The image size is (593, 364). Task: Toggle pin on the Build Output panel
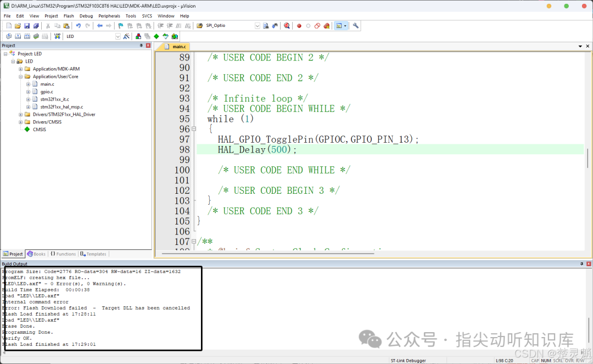pos(581,264)
